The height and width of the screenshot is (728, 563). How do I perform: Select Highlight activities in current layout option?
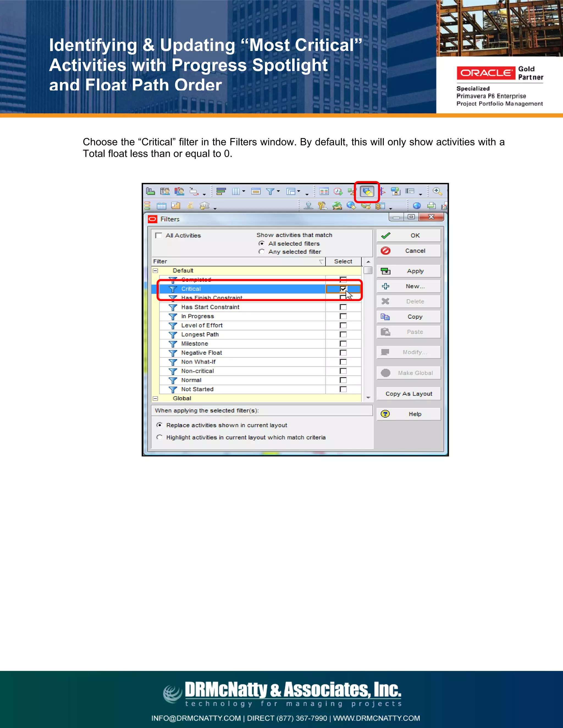[159, 437]
